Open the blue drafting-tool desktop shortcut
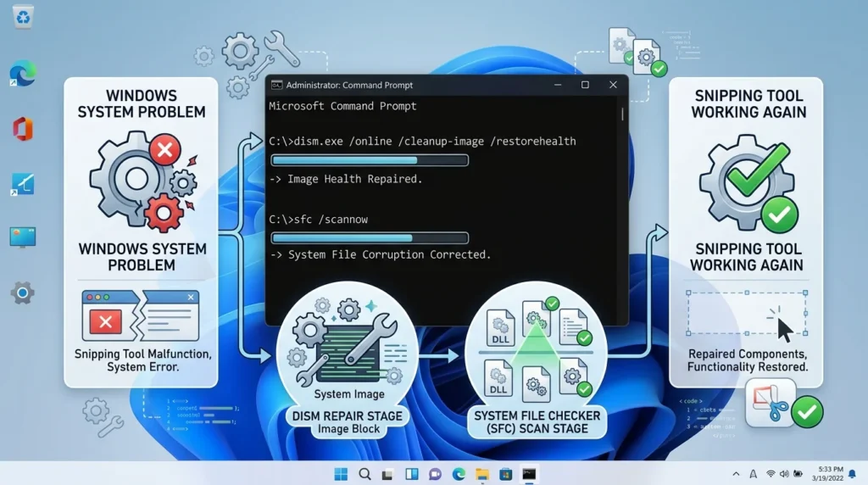This screenshot has height=485, width=868. click(23, 184)
